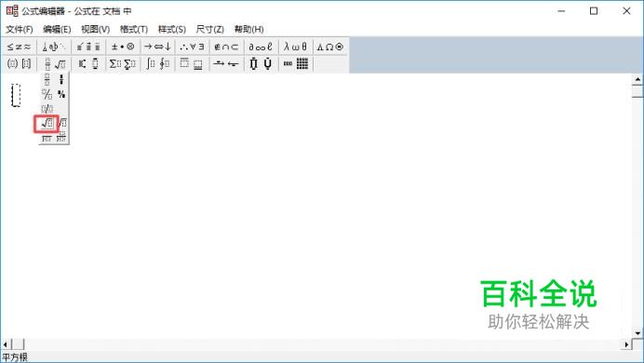Open the 文件(F) menu
The height and width of the screenshot is (363, 644).
coord(20,30)
